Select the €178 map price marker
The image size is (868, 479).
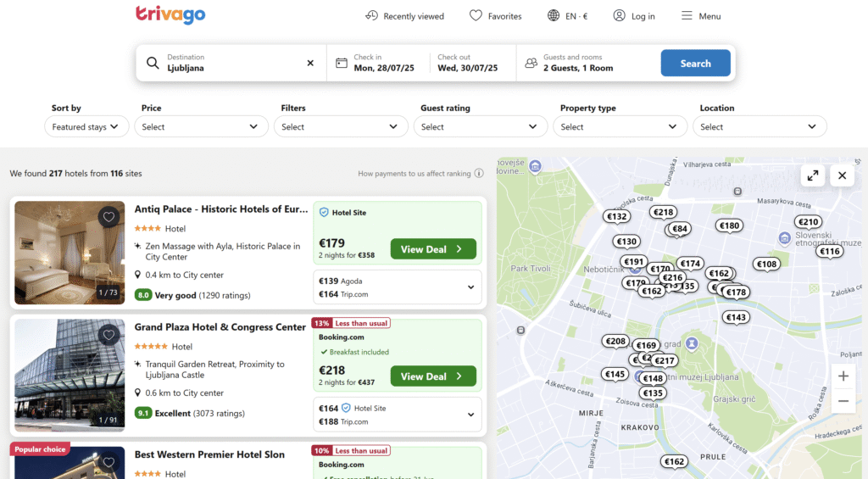736,292
